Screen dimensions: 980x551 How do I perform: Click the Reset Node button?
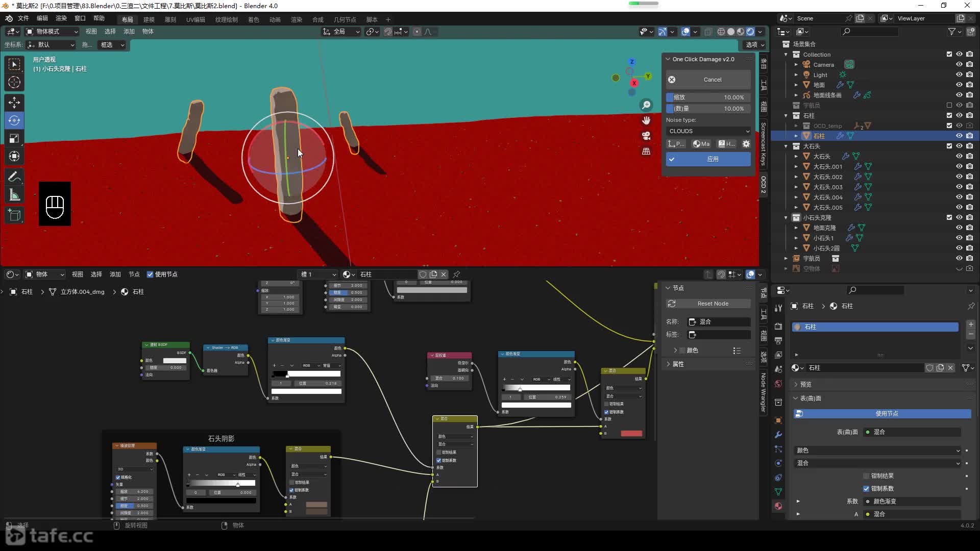click(x=708, y=304)
